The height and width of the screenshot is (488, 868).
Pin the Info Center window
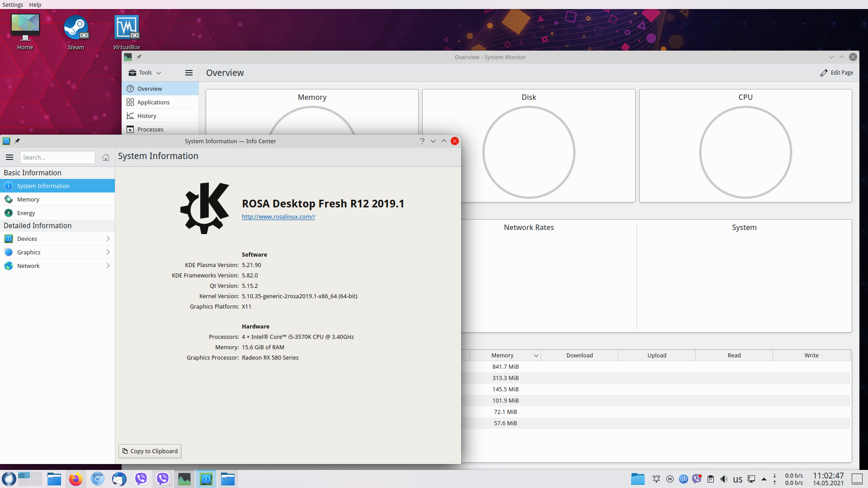click(x=18, y=141)
